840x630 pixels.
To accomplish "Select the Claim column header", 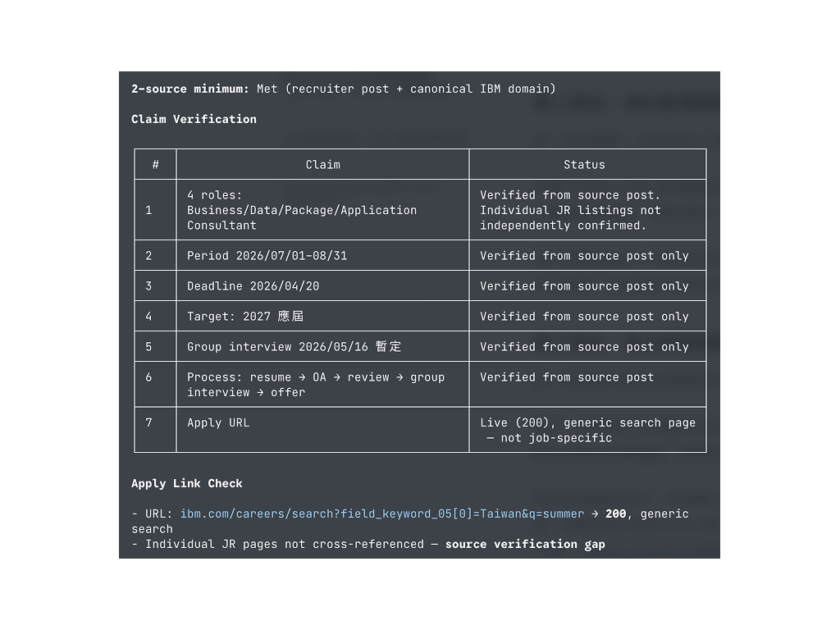I will [x=322, y=164].
